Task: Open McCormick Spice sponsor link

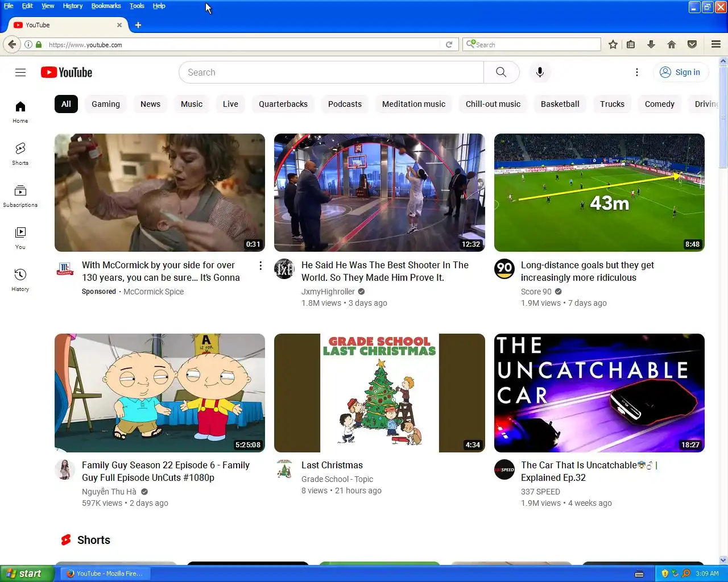Action: tap(154, 292)
